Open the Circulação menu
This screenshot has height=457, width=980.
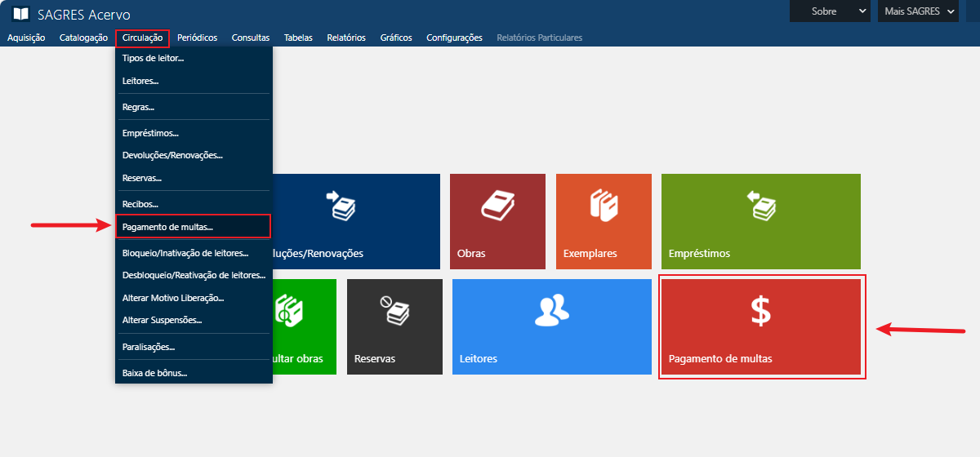click(x=142, y=38)
